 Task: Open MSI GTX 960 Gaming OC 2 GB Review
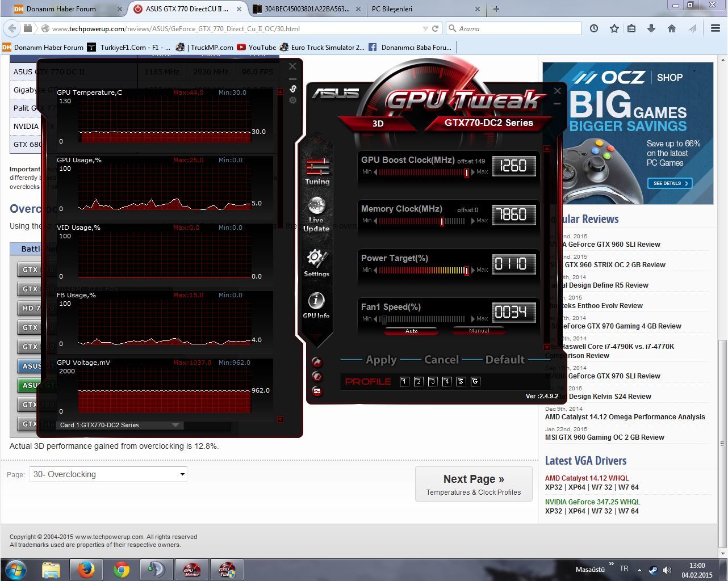click(x=605, y=437)
